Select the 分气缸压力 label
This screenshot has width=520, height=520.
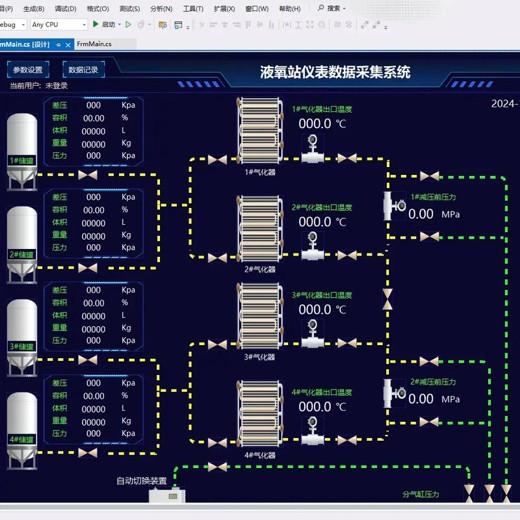click(420, 494)
